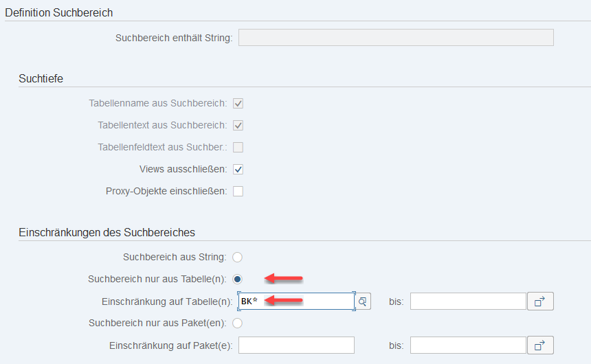The image size is (591, 364).
Task: Click the Suchbereich enthält String field
Action: point(396,37)
